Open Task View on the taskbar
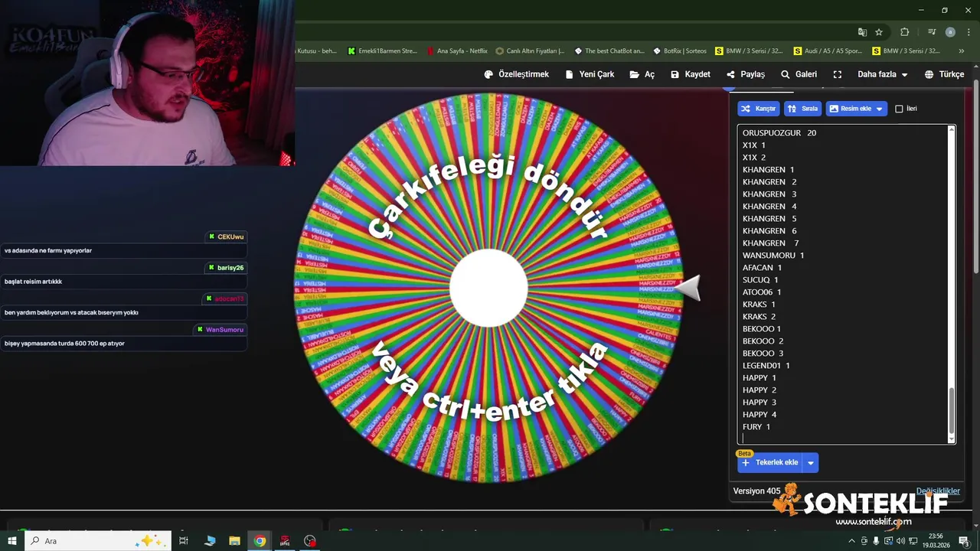This screenshot has width=980, height=551. (x=184, y=541)
